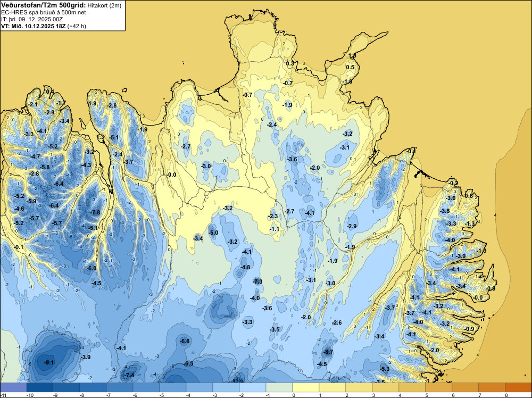Select the legend swatch between -11 and -10
Image resolution: width=532 pixels, height=398 pixels.
click(13, 387)
